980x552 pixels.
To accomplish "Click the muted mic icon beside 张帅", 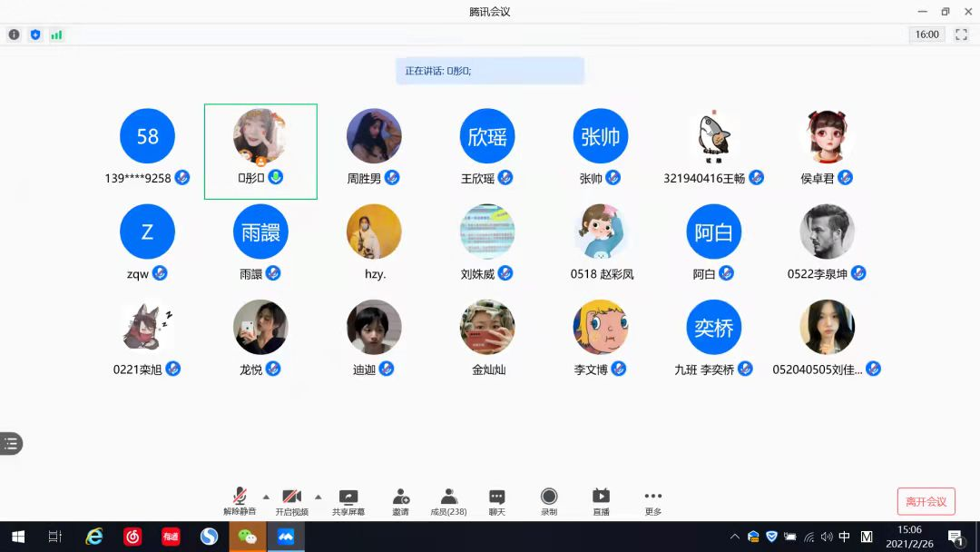I will [x=613, y=178].
